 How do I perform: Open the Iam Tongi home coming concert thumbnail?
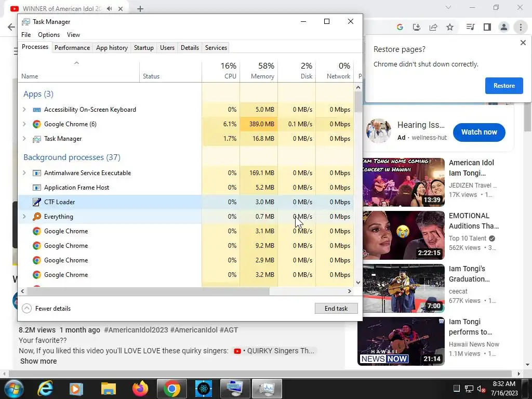(x=403, y=182)
